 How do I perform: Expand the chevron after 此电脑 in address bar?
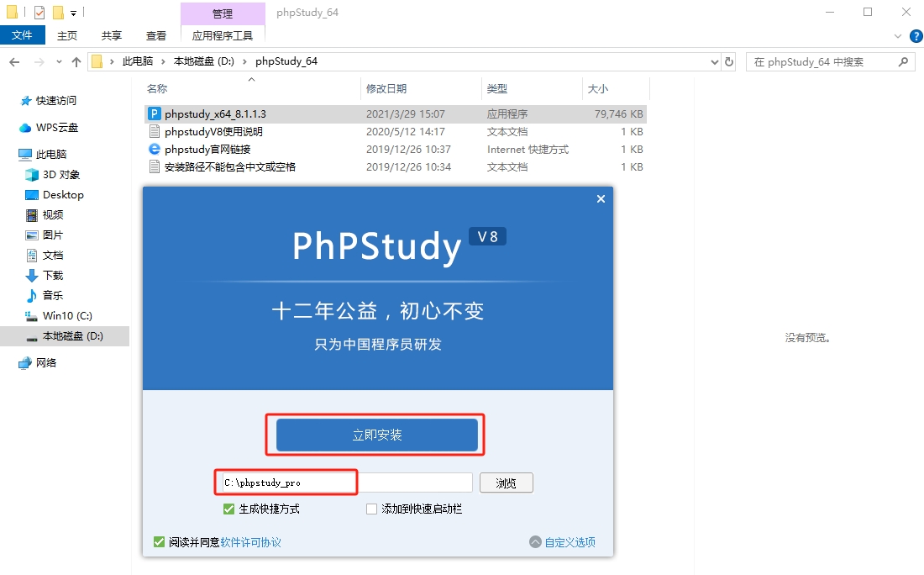pos(163,61)
